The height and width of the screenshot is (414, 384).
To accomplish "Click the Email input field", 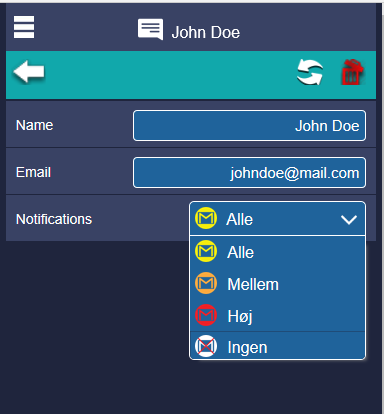I will pos(249,173).
